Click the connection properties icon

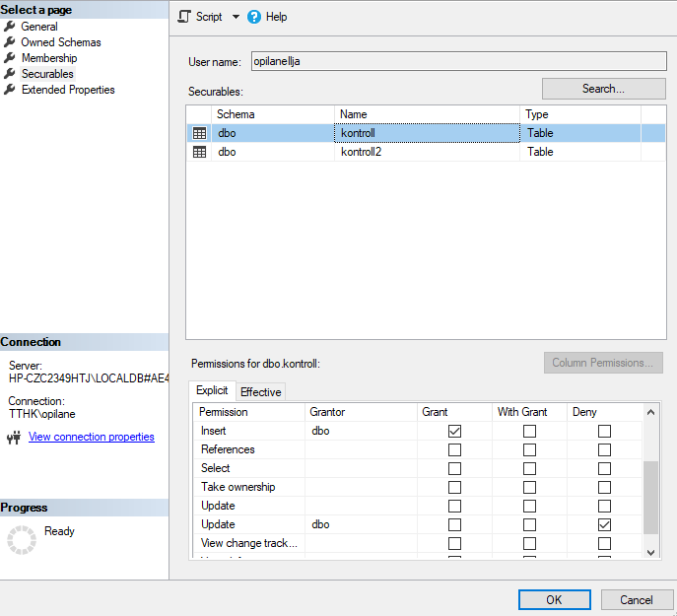click(14, 438)
